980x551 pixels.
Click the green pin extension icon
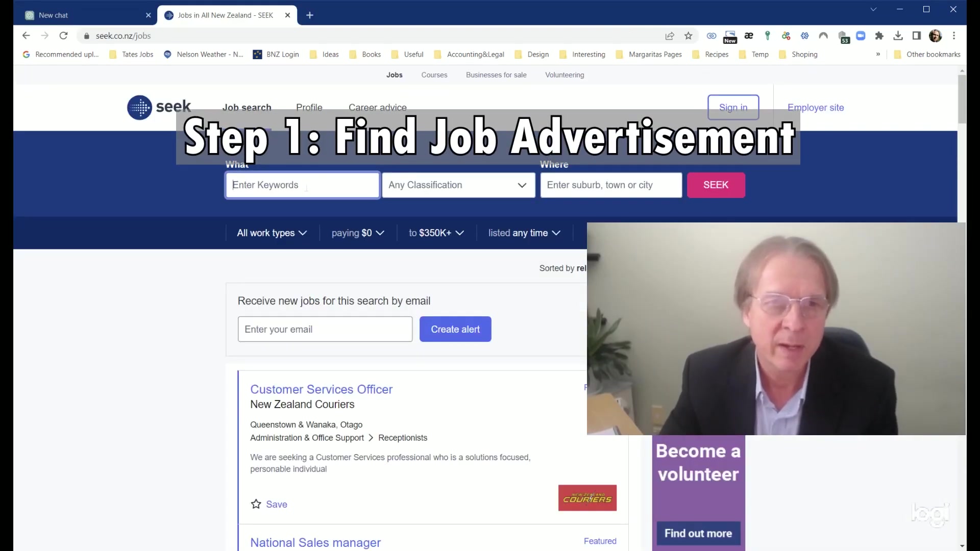pos(767,36)
